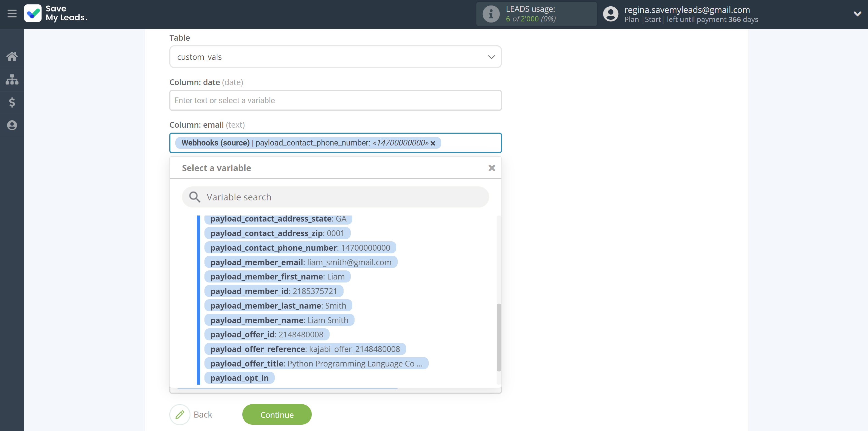
Task: Open the connections sitemap icon
Action: tap(12, 80)
